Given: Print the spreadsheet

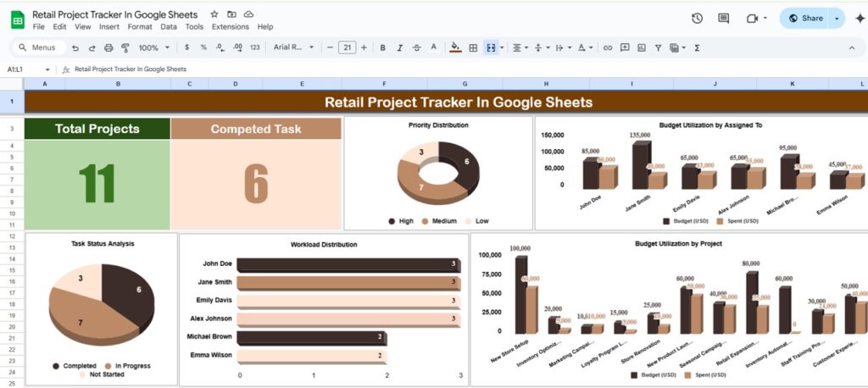Looking at the screenshot, I should (108, 48).
